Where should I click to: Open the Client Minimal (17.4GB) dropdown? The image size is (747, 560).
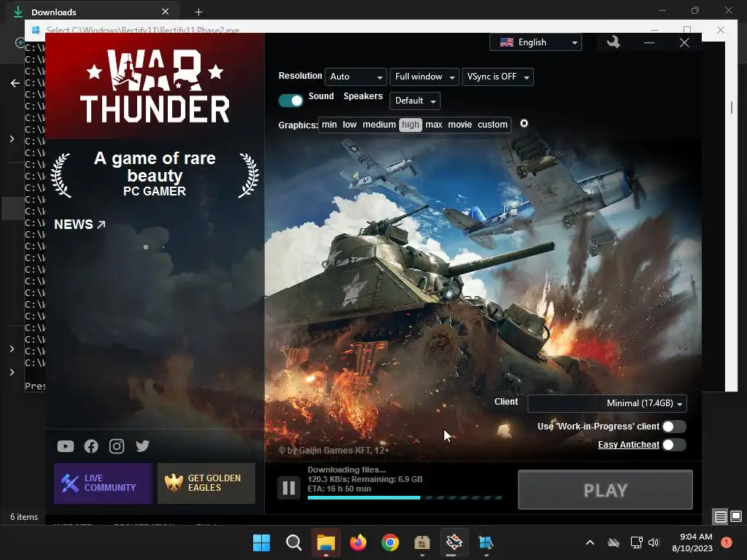coord(607,403)
